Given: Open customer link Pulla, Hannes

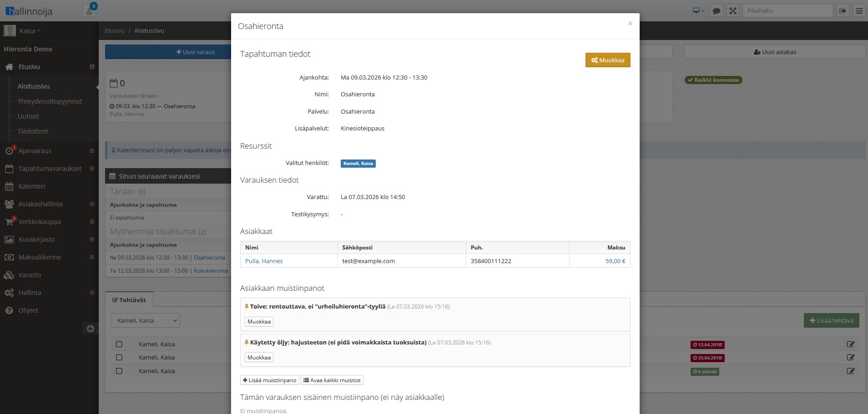Looking at the screenshot, I should coord(264,261).
